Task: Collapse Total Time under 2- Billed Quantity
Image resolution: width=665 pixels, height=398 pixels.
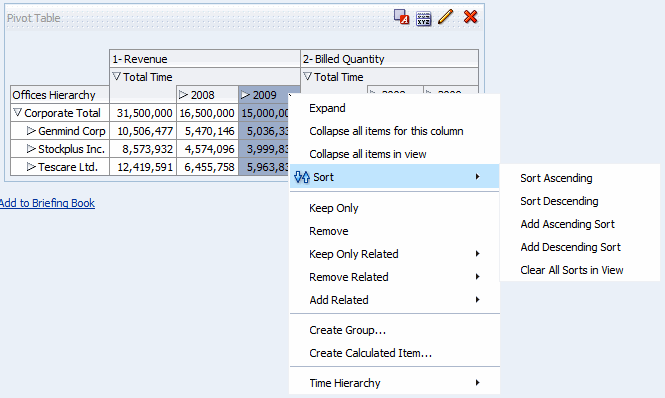Action: (x=307, y=76)
